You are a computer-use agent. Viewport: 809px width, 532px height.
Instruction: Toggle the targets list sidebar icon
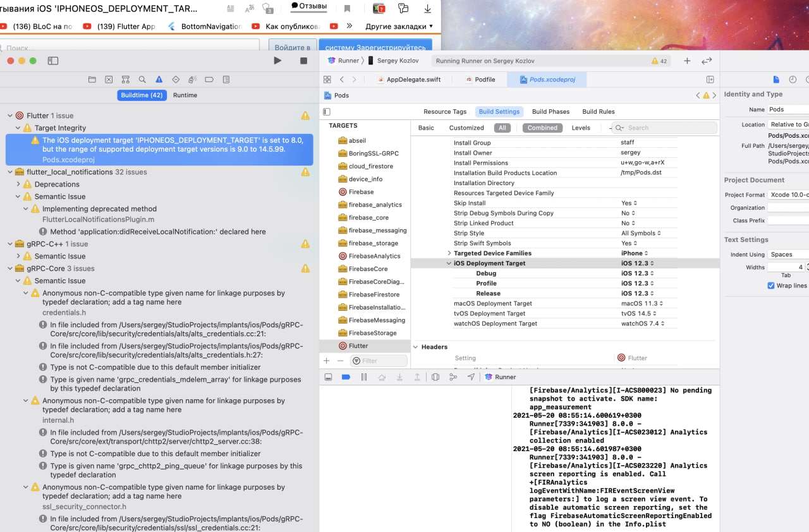coord(327,112)
